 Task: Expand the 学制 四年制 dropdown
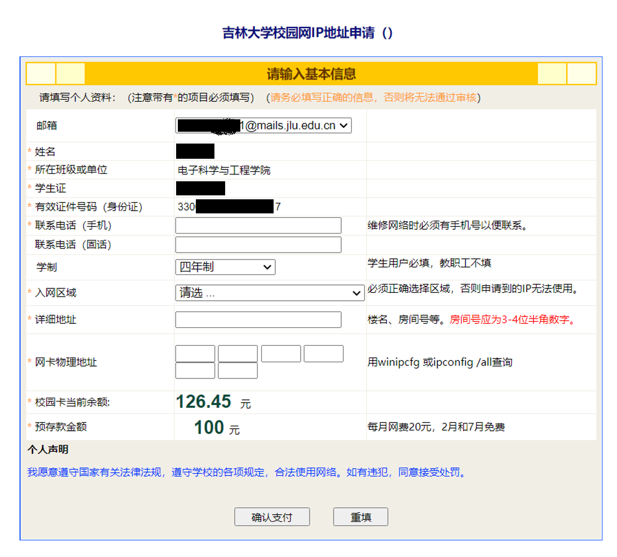point(224,267)
